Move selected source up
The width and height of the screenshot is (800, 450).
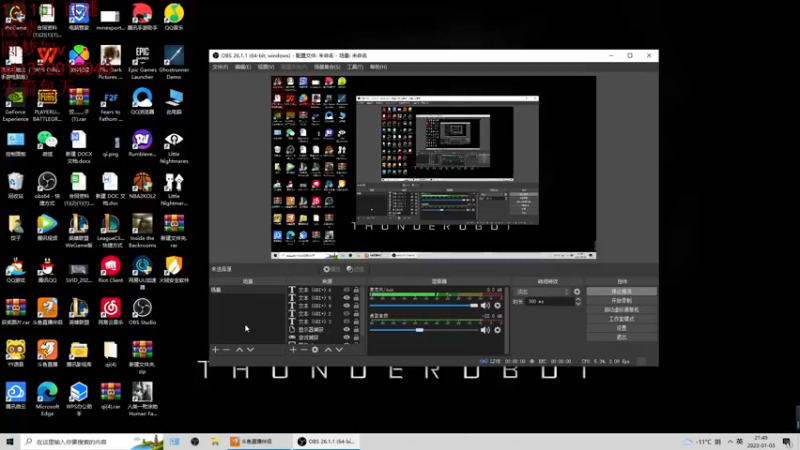[328, 349]
